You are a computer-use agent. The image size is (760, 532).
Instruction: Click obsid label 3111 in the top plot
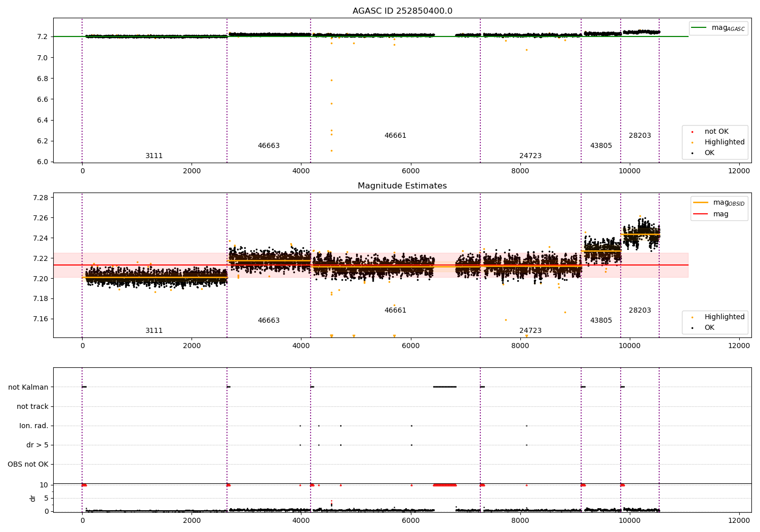tap(154, 156)
